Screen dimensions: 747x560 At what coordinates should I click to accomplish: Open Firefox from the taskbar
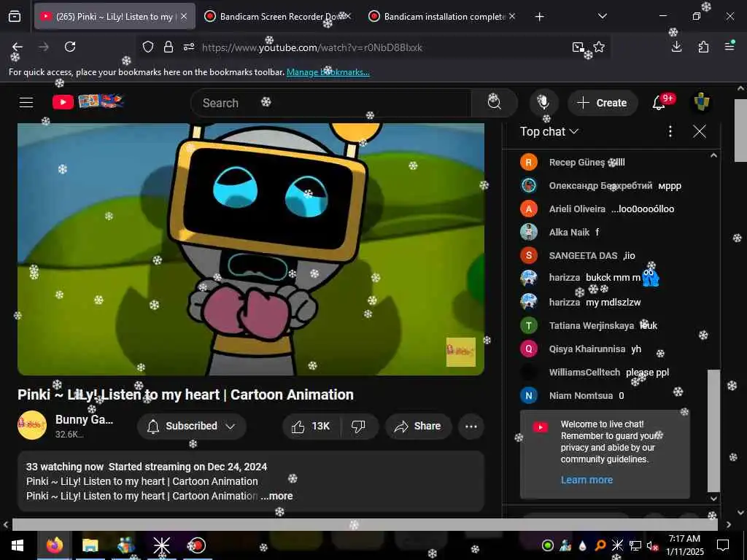(x=55, y=545)
